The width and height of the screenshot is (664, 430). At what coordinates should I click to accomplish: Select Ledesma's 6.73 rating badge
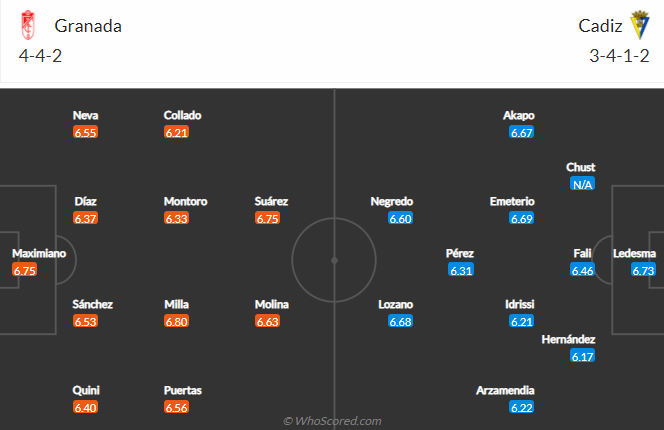pos(643,270)
